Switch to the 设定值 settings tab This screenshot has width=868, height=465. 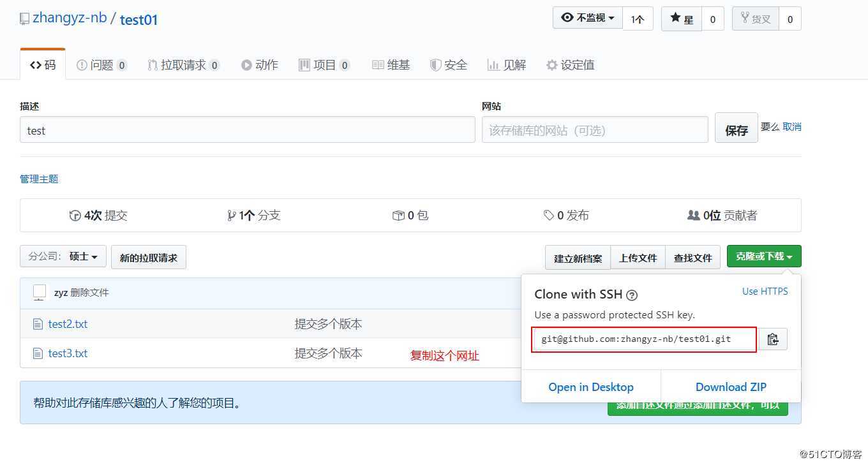571,64
